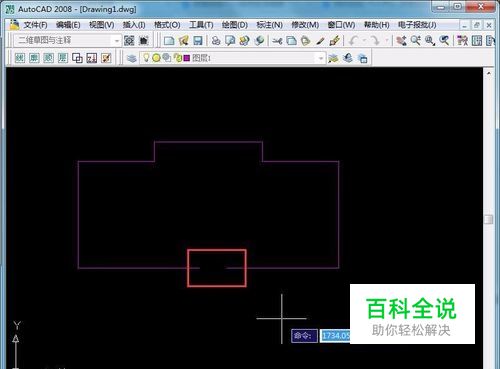
Task: Open Layer Properties Manager icon
Action: tap(132, 58)
